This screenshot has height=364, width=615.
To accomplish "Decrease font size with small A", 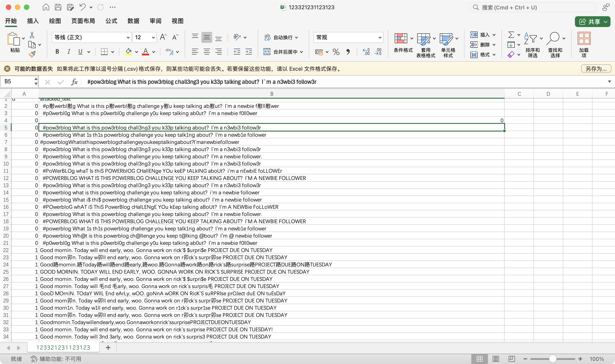I will pyautogui.click(x=175, y=37).
